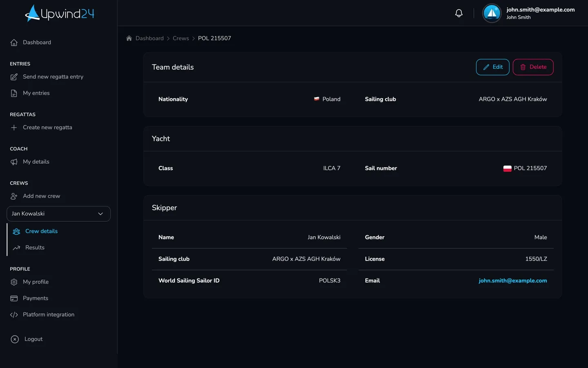Click the Platform integration code icon
This screenshot has width=588, height=368.
[14, 315]
